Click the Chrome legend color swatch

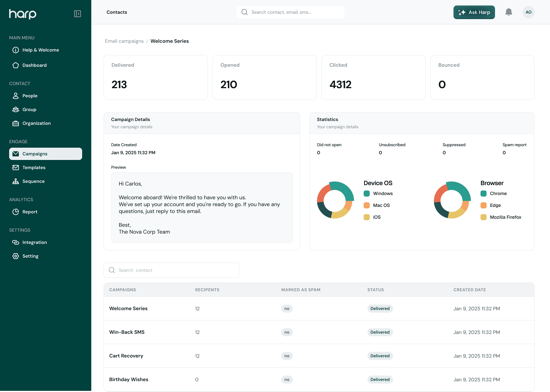[483, 193]
